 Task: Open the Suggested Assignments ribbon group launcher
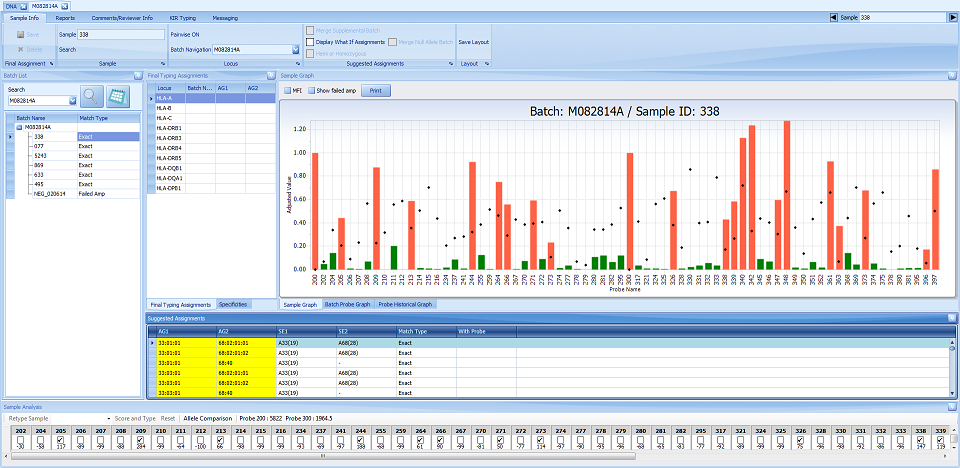(451, 64)
